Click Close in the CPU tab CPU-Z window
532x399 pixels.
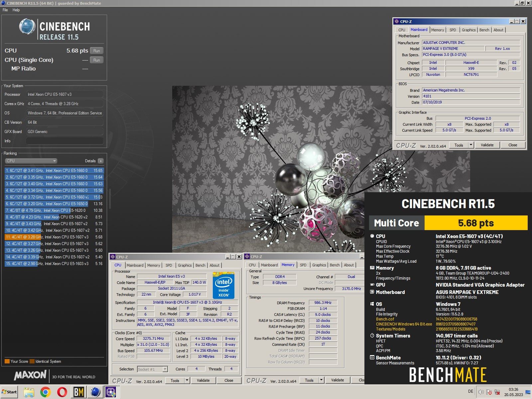pyautogui.click(x=229, y=380)
